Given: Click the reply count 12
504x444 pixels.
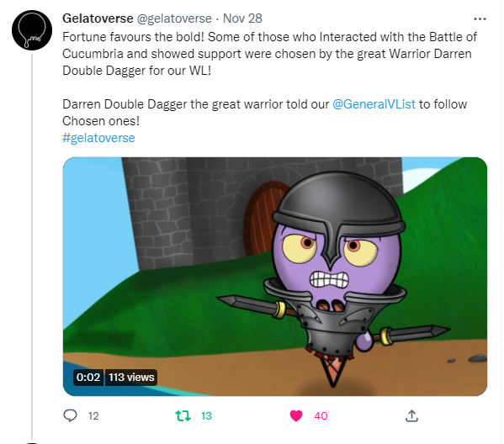Looking at the screenshot, I should pos(93,416).
